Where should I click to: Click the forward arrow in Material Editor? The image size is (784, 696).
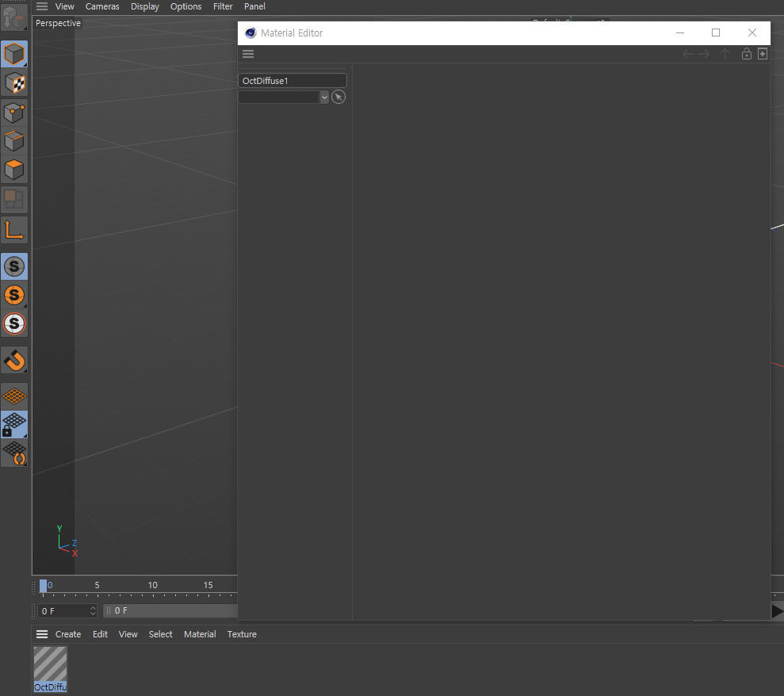point(703,54)
